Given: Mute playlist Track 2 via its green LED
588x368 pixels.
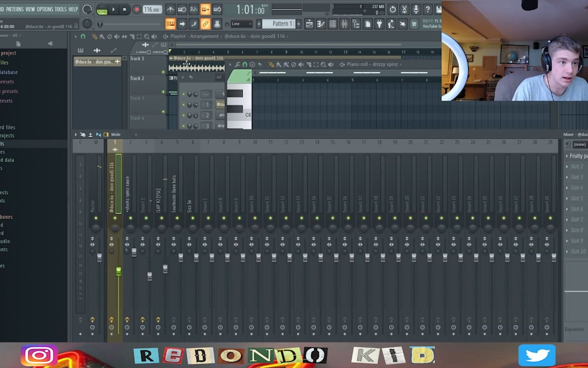Looking at the screenshot, I should (x=163, y=92).
